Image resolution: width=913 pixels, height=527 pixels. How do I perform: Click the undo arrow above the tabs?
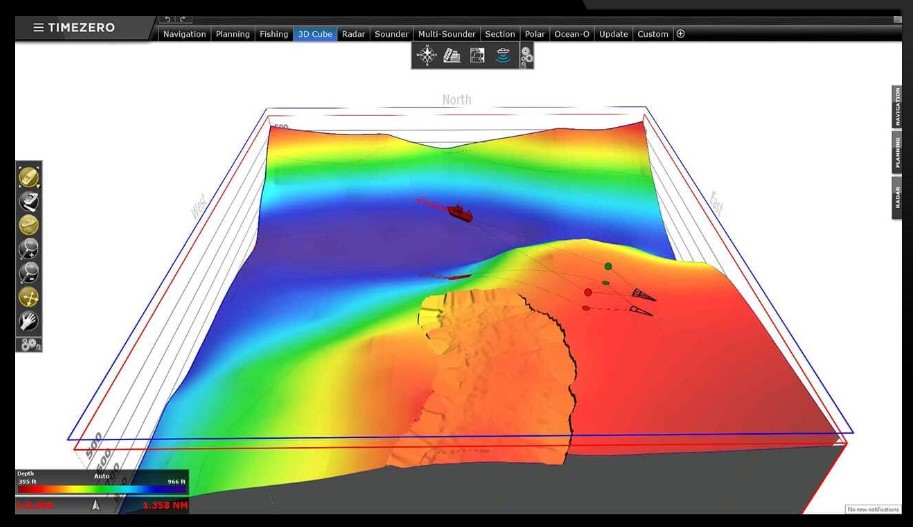[167, 19]
